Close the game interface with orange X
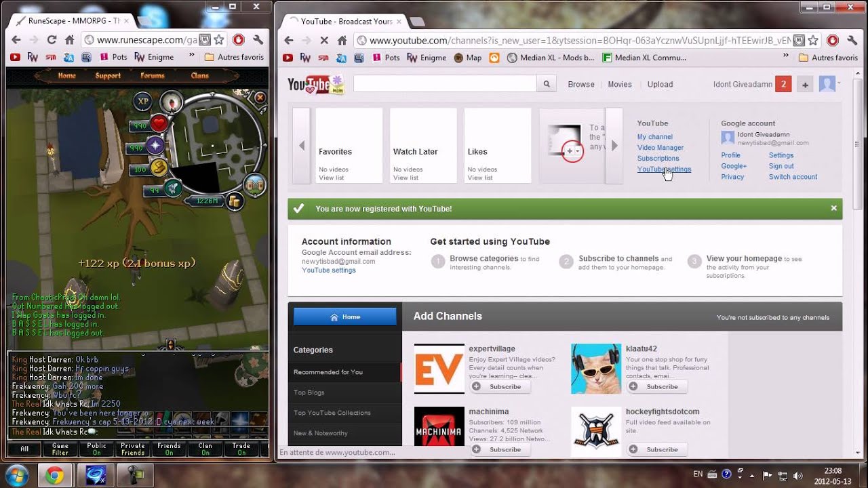The image size is (868, 488). click(x=260, y=98)
